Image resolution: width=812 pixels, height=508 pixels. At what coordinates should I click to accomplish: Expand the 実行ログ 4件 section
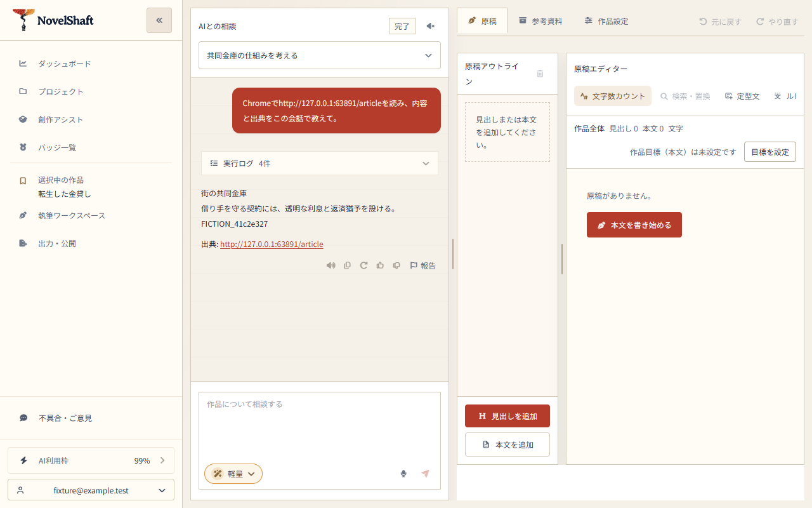(320, 163)
